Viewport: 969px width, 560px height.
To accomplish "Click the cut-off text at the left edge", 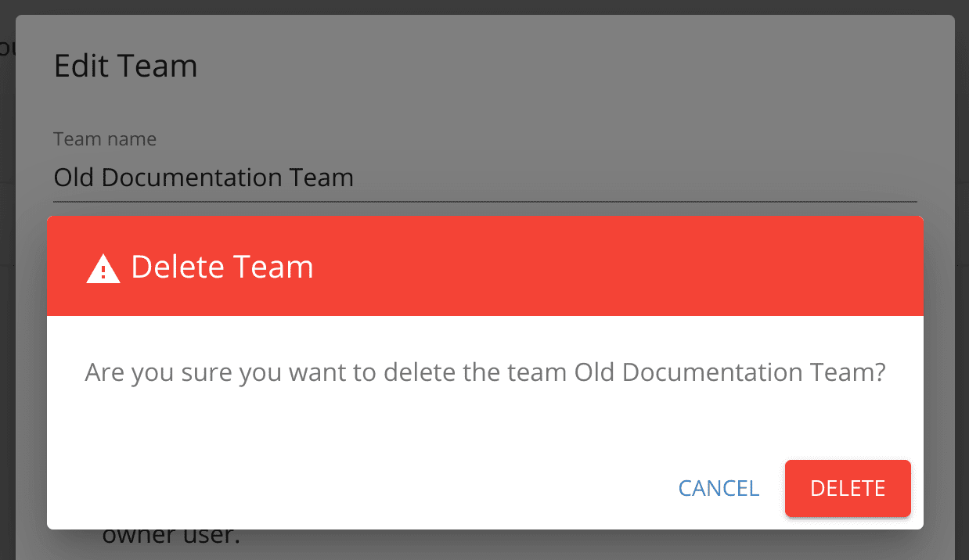I will (7, 48).
